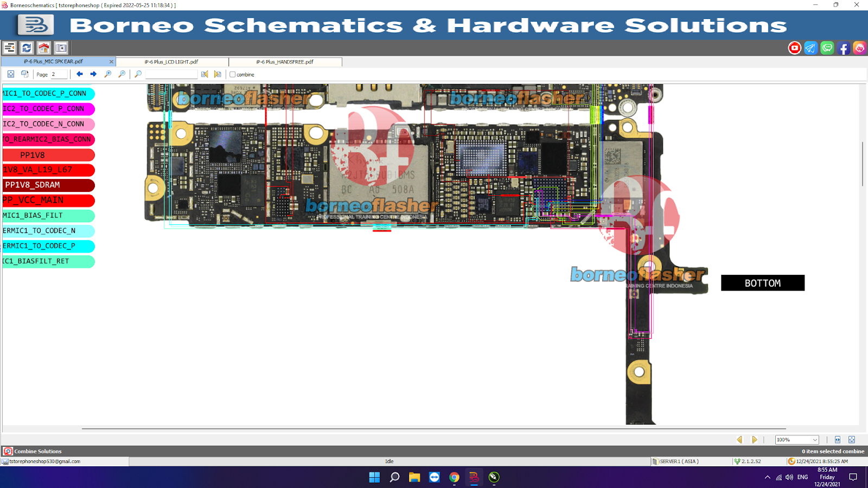
Task: Select the 1V8_VA_L19_L67 net label
Action: [x=48, y=170]
